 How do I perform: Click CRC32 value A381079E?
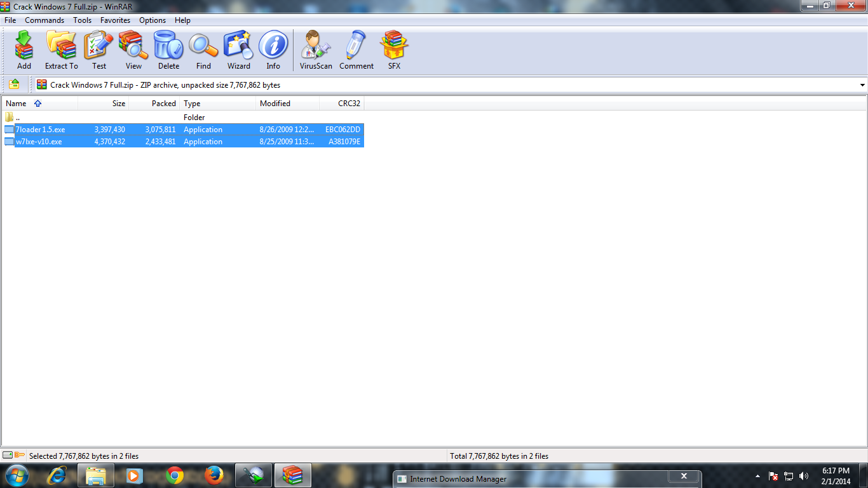344,142
